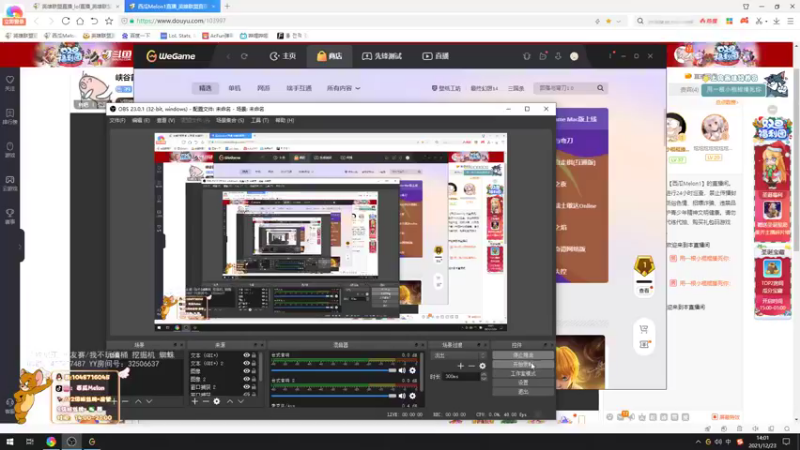Click the WeGame search magnifier icon

601,88
